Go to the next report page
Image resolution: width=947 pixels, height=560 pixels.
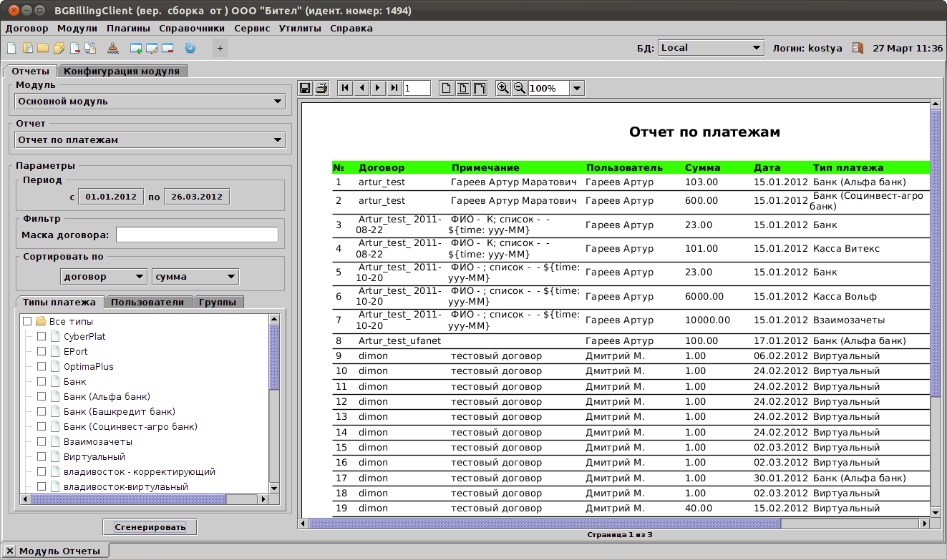[x=378, y=88]
